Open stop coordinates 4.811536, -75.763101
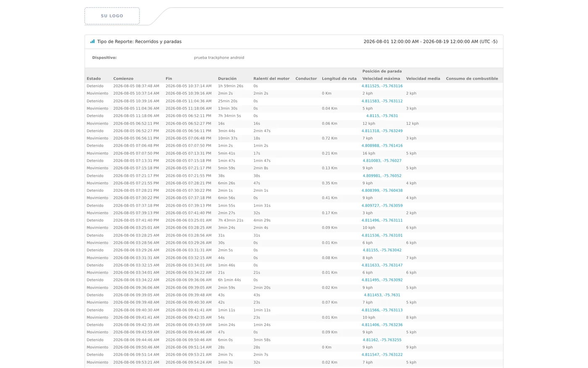The width and height of the screenshot is (588, 368). [x=382, y=236]
